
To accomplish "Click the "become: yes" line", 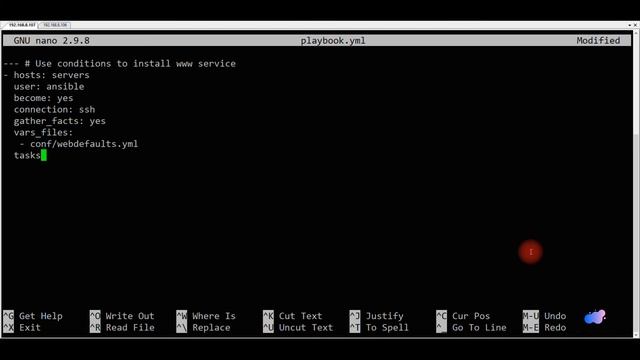I will click(43, 98).
